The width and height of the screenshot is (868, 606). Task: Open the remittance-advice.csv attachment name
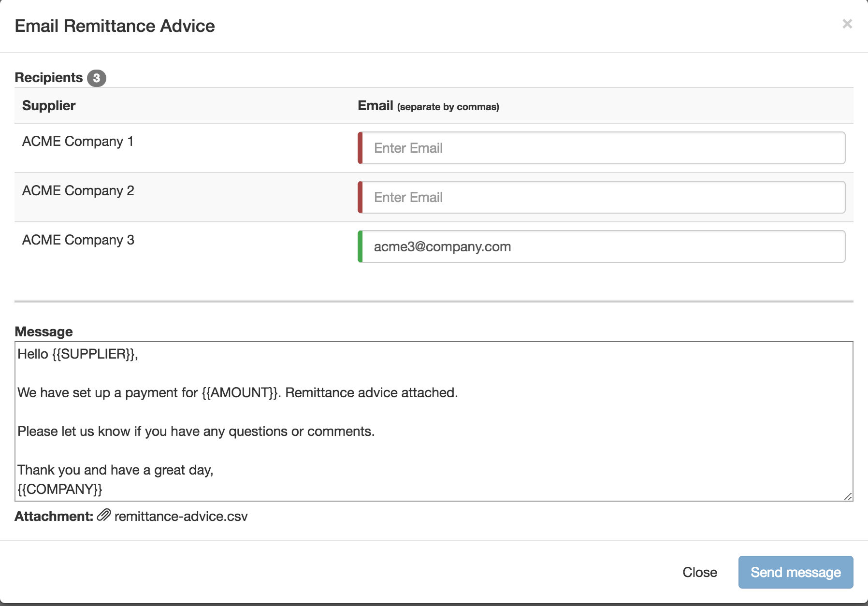[x=181, y=516]
